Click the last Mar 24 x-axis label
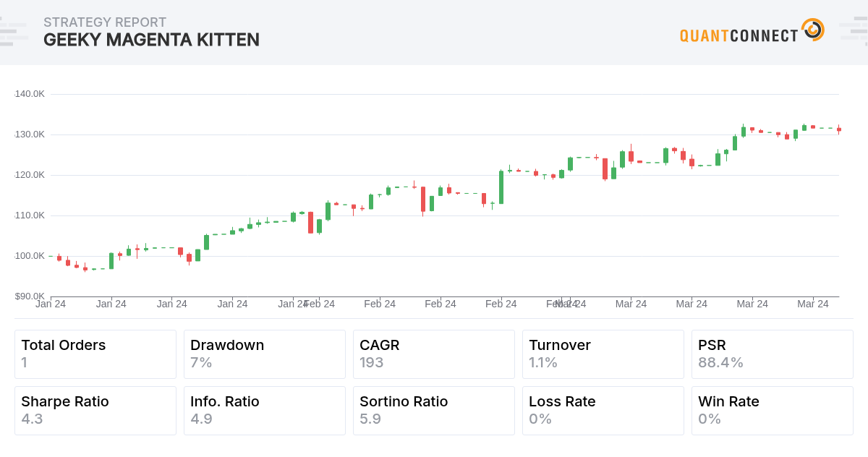The width and height of the screenshot is (868, 457). [813, 304]
